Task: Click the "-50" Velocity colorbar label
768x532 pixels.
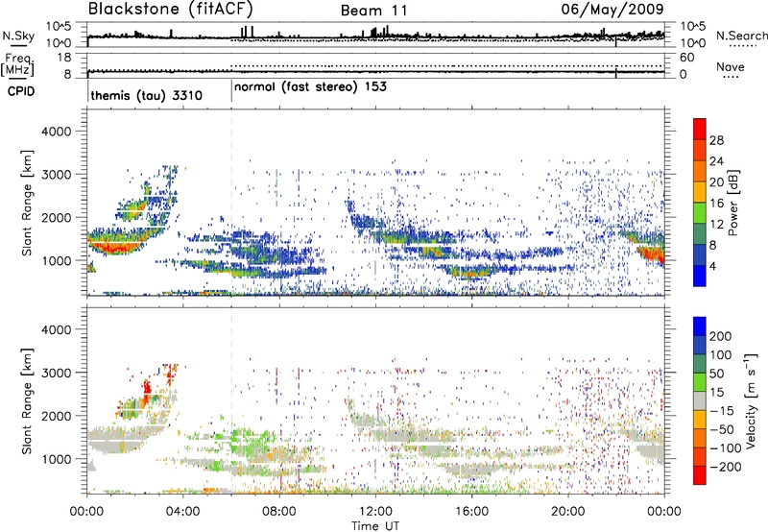Action: pos(722,429)
